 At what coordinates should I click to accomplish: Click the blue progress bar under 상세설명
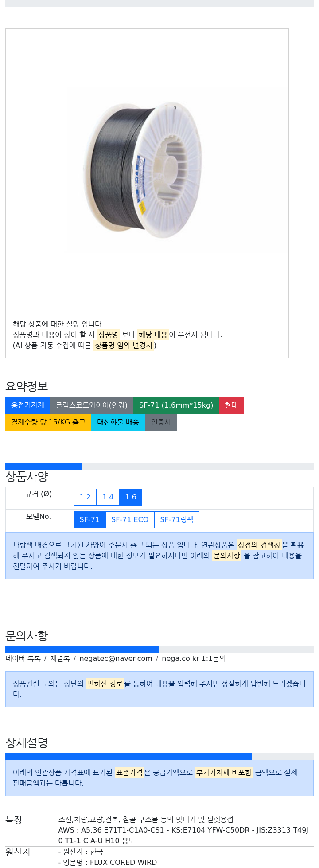point(128,756)
